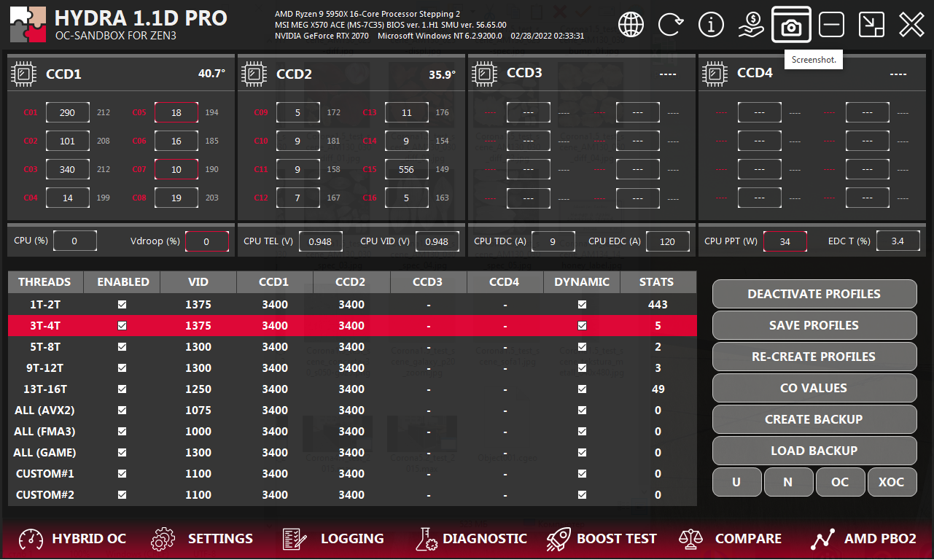Open the info icon in header

click(711, 25)
